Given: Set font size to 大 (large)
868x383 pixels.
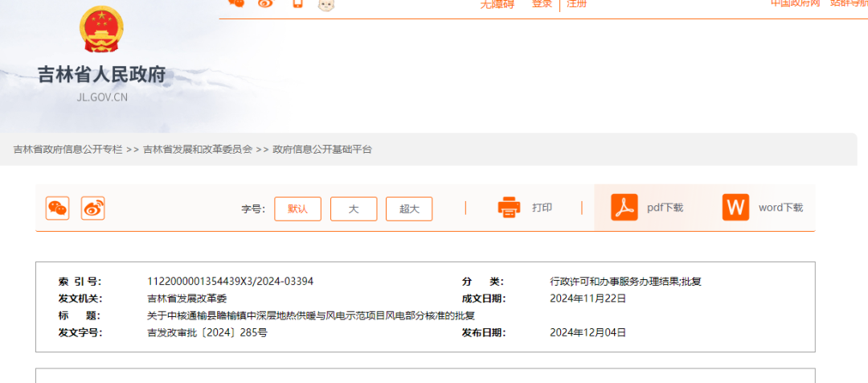Looking at the screenshot, I should [353, 208].
